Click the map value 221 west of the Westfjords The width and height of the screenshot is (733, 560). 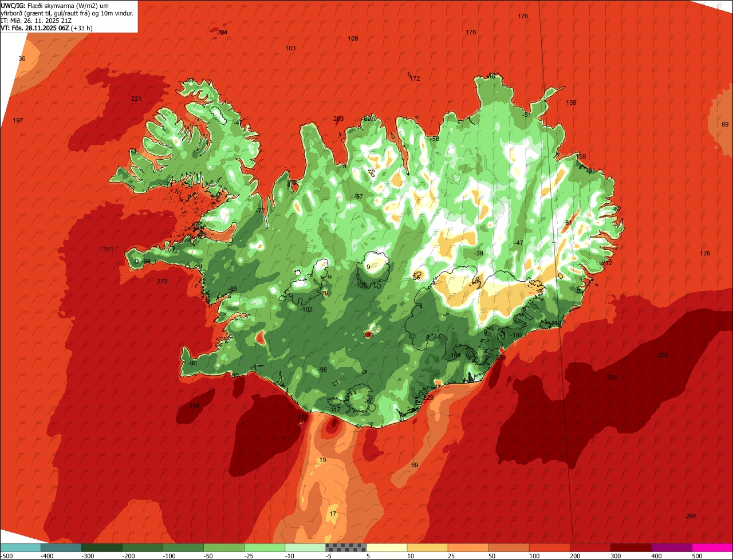136,98
